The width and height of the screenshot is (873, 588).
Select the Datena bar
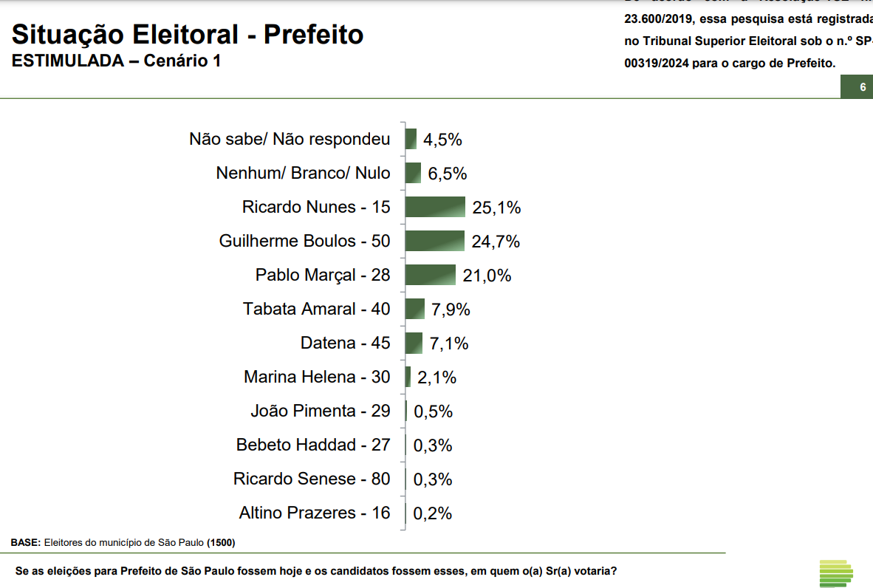(414, 343)
